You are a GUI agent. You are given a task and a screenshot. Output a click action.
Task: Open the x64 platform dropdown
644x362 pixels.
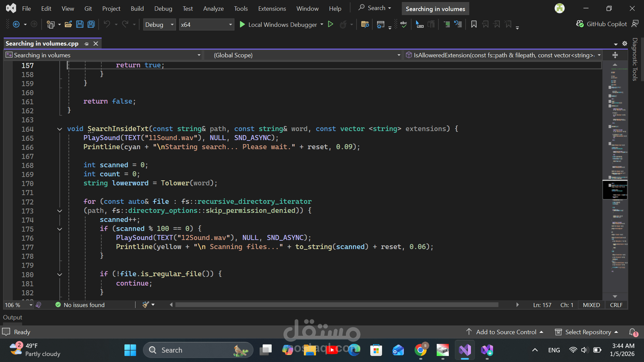point(230,24)
